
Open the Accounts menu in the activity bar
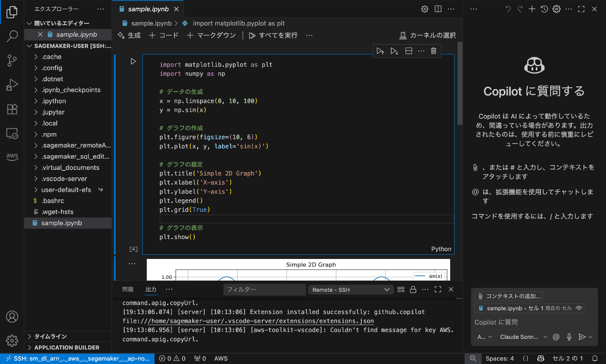(12, 317)
